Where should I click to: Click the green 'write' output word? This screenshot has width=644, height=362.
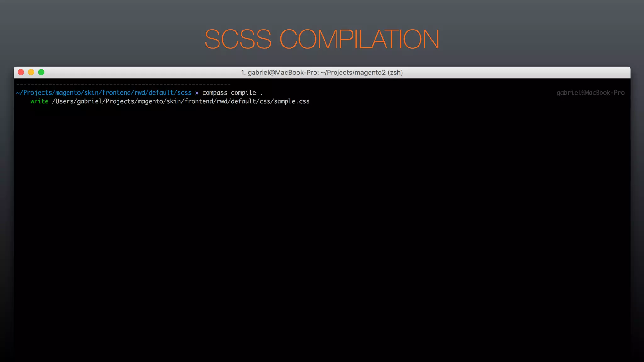coord(39,101)
